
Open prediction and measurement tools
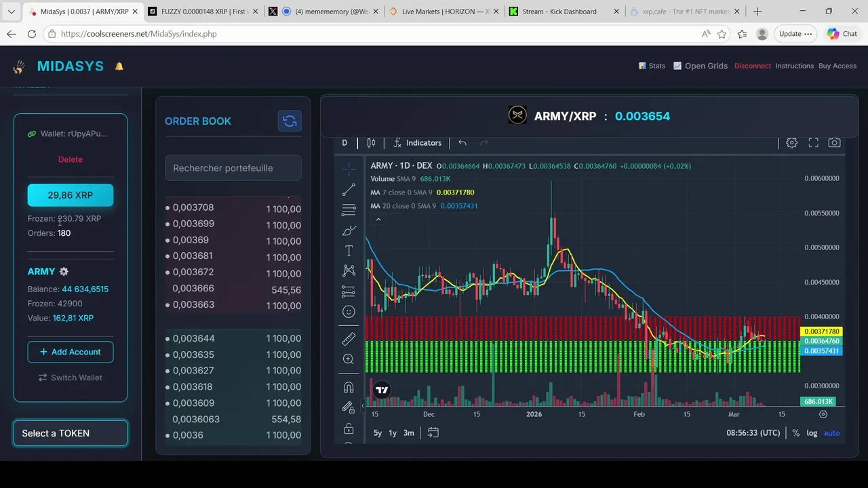click(349, 291)
